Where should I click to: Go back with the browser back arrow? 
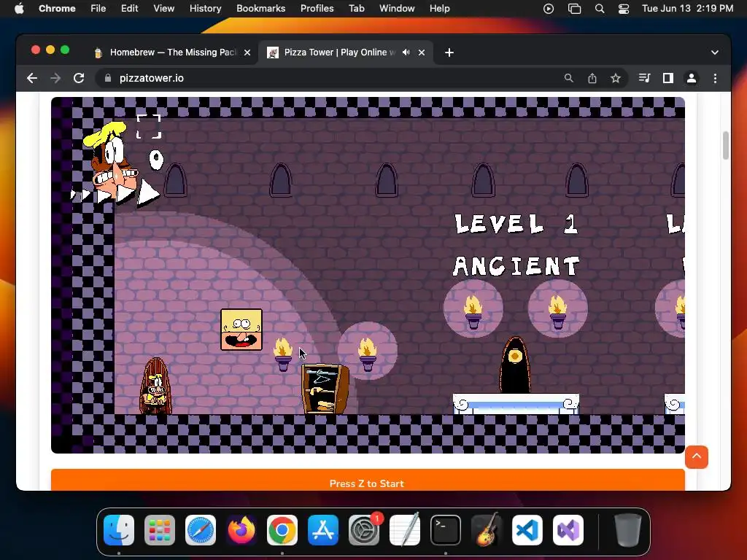point(32,78)
